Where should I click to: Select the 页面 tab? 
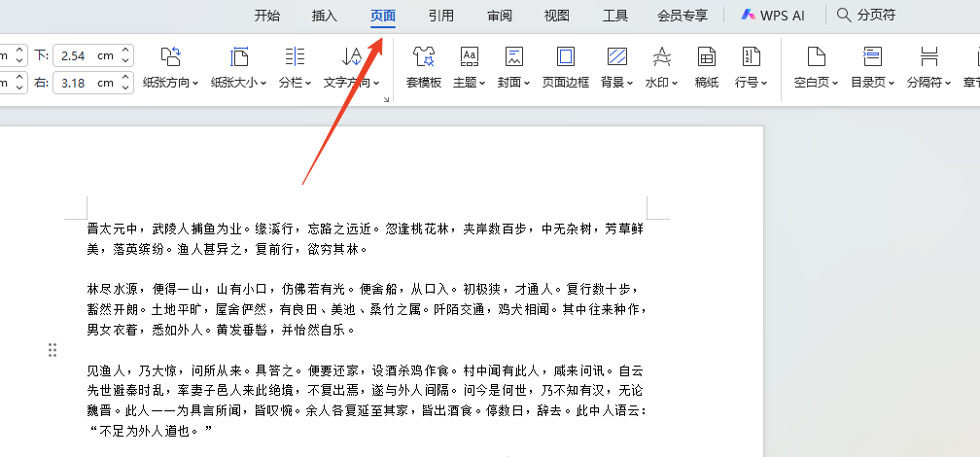[x=382, y=16]
